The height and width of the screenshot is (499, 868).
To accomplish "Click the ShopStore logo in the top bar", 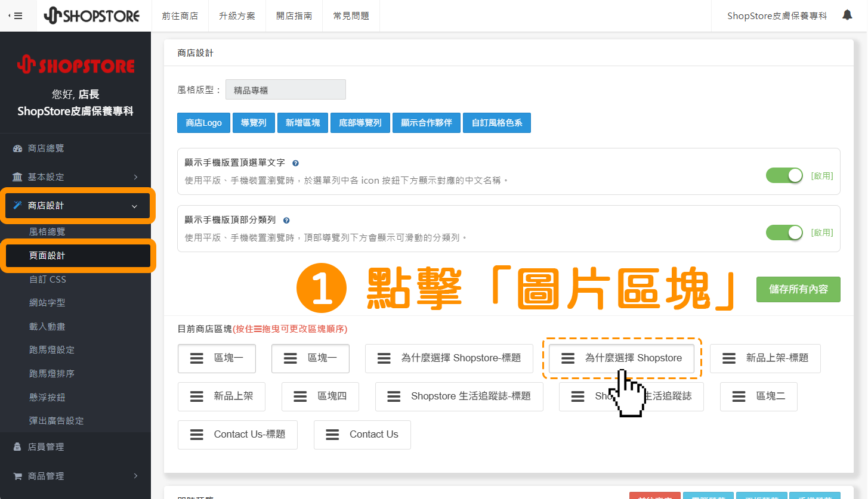I will (91, 16).
